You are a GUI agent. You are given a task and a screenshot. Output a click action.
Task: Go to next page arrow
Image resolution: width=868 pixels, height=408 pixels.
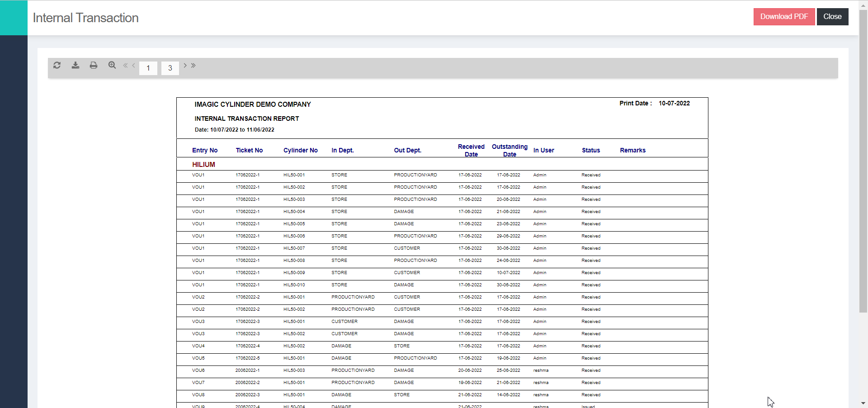(x=185, y=66)
